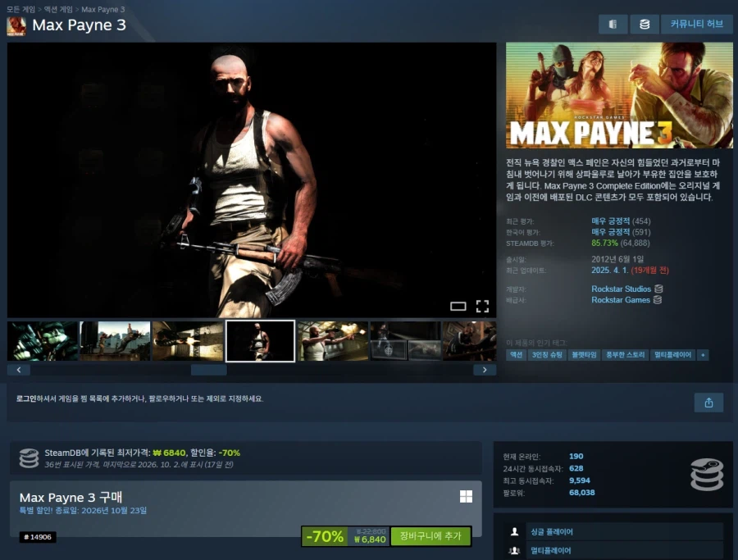The width and height of the screenshot is (738, 560).
Task: Select first thumbnail with green masked figure
Action: coord(43,341)
